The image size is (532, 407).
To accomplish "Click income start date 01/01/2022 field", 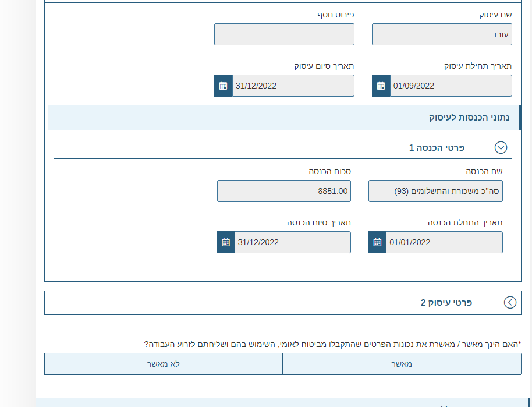I will pos(444,242).
